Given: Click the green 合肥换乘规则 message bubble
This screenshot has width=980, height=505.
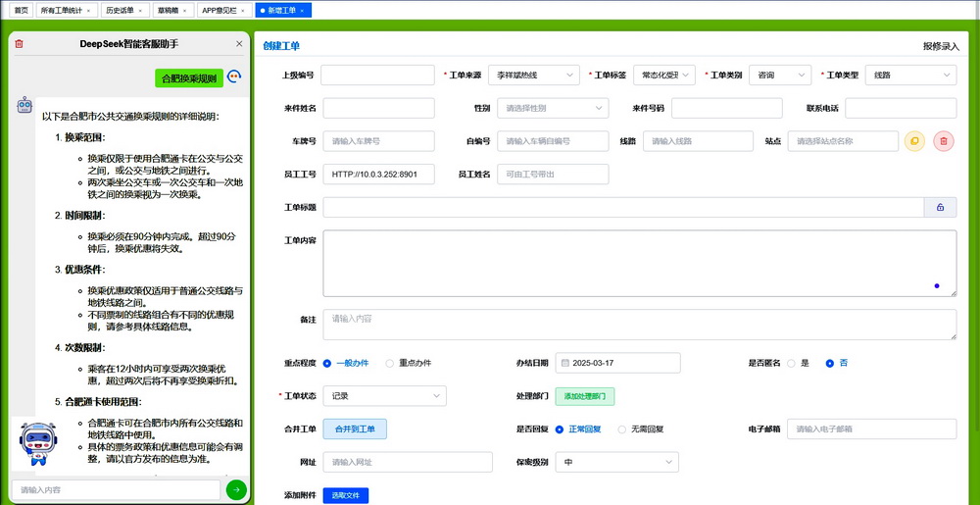Looking at the screenshot, I should tap(189, 78).
